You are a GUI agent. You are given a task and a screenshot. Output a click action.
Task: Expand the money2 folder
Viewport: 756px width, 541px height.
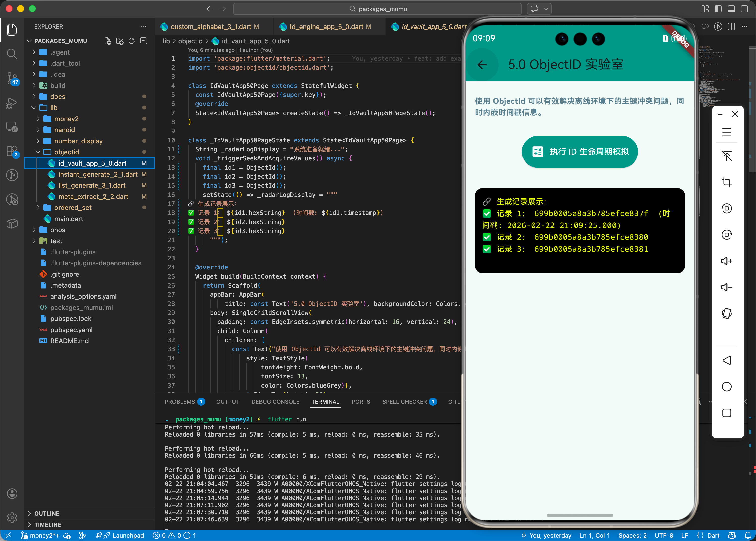coord(66,119)
